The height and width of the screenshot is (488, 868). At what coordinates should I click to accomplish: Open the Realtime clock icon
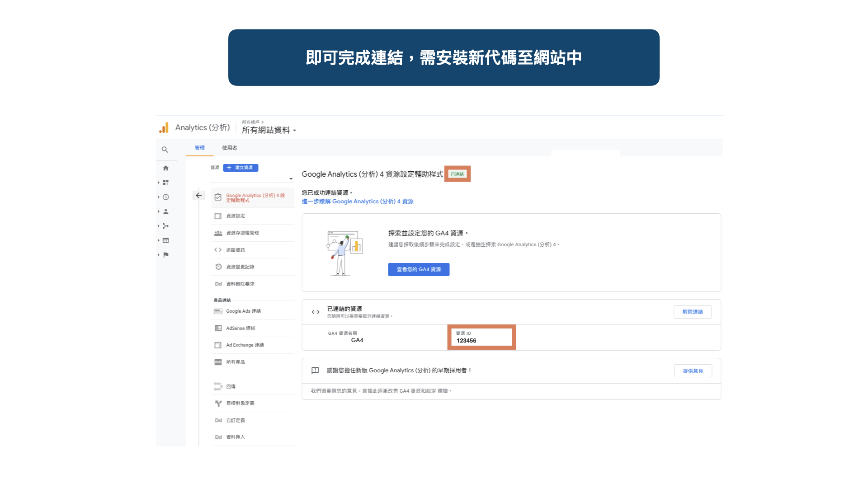click(166, 197)
